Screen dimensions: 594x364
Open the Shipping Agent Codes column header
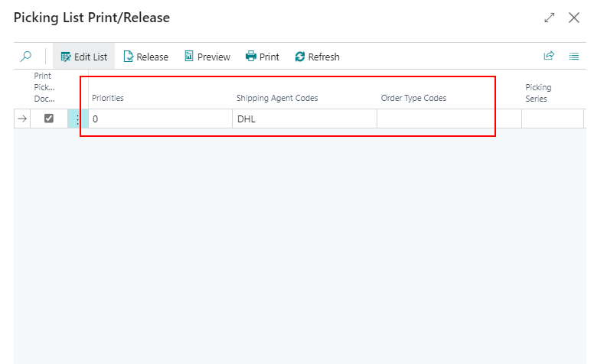point(277,98)
